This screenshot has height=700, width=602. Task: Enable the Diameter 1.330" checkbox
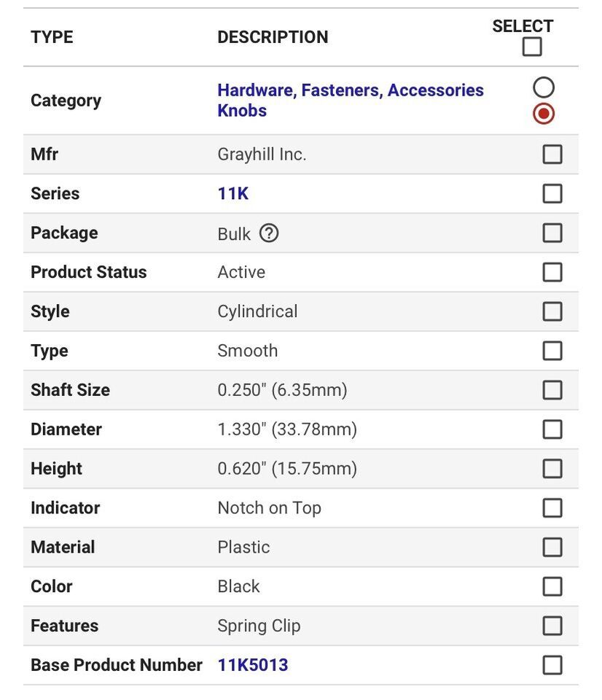(552, 429)
